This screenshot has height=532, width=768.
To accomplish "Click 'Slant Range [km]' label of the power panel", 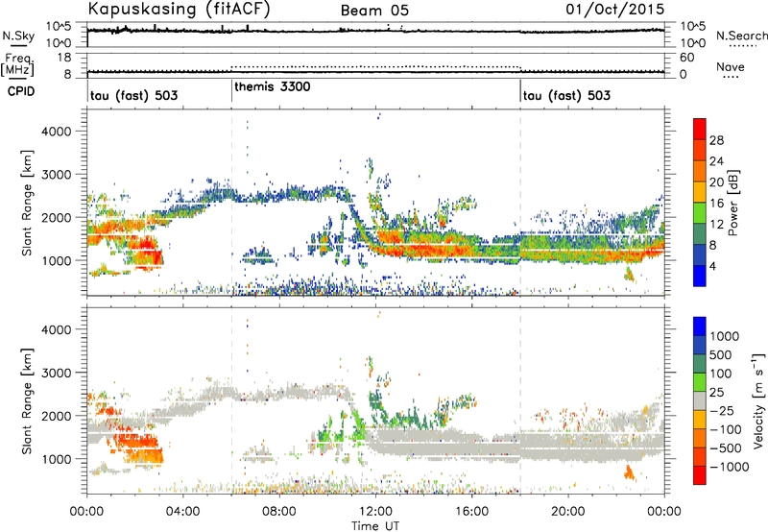I will 27,203.
